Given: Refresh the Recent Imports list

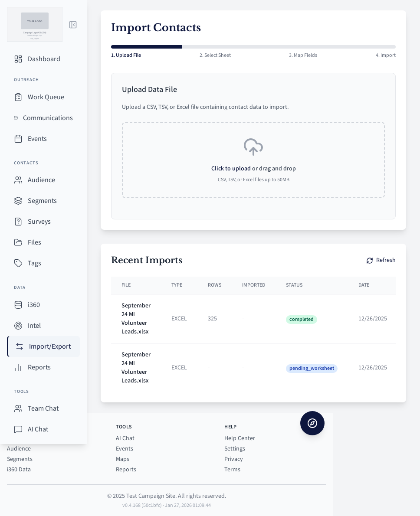Looking at the screenshot, I should 381,260.
